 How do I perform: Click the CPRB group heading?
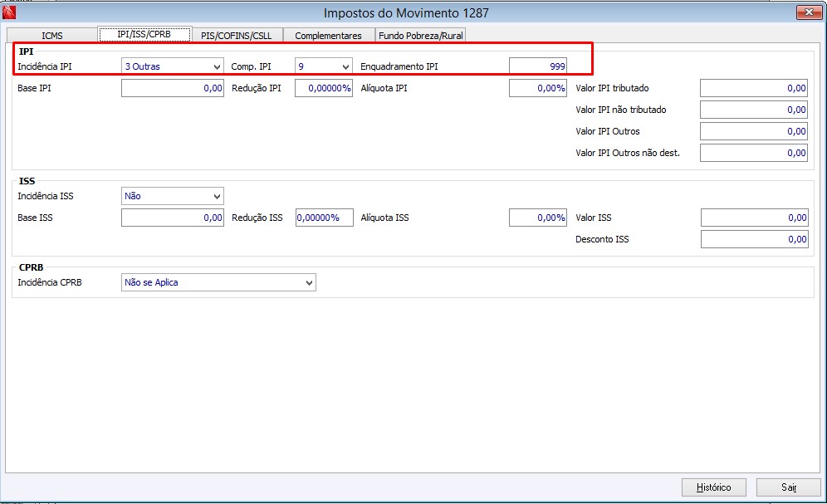[x=31, y=267]
